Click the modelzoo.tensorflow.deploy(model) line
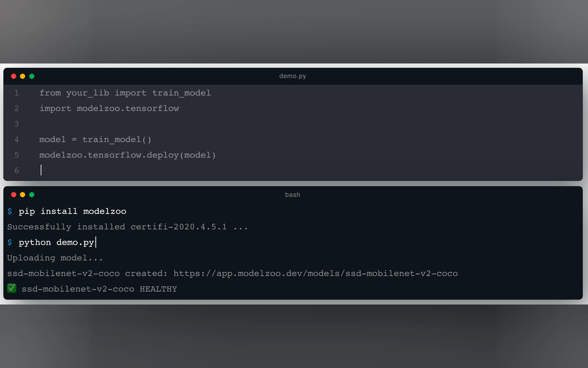588x368 pixels. pos(128,155)
